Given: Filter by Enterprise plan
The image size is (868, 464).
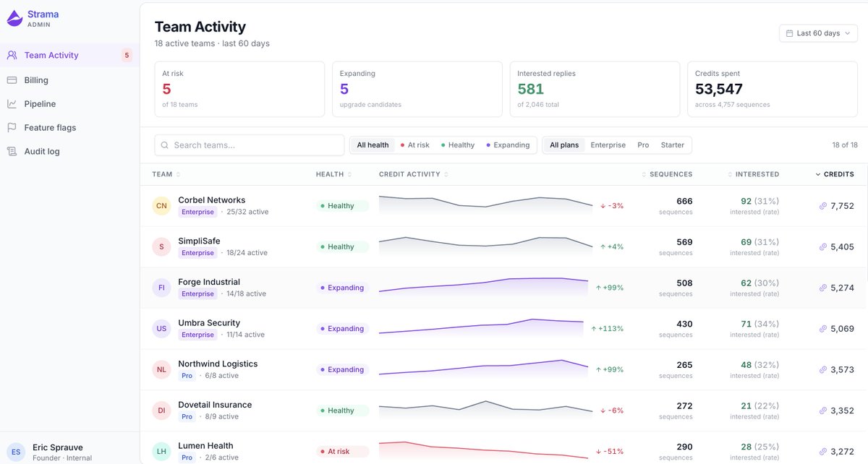Looking at the screenshot, I should coord(608,145).
